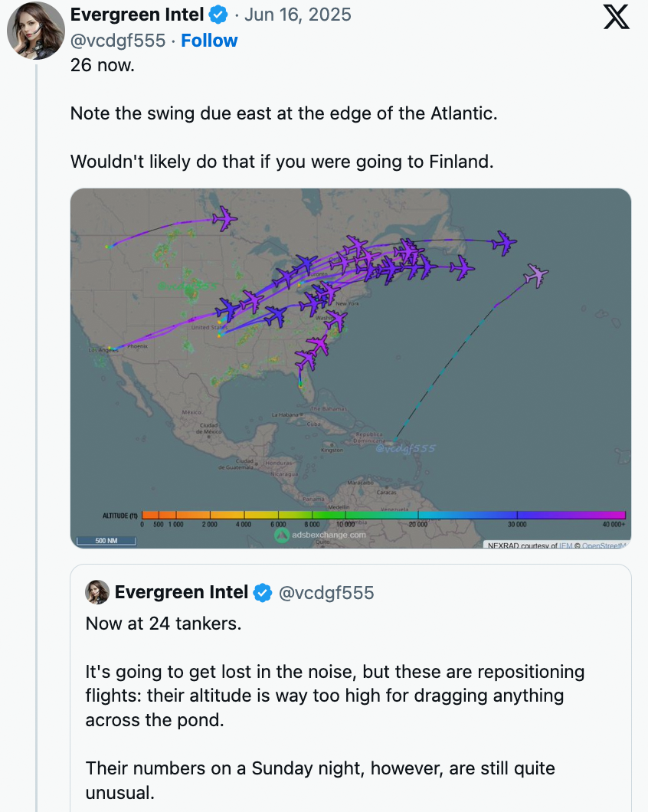
Task: Open the Evergreen Intel profile avatar at top
Action: click(35, 31)
